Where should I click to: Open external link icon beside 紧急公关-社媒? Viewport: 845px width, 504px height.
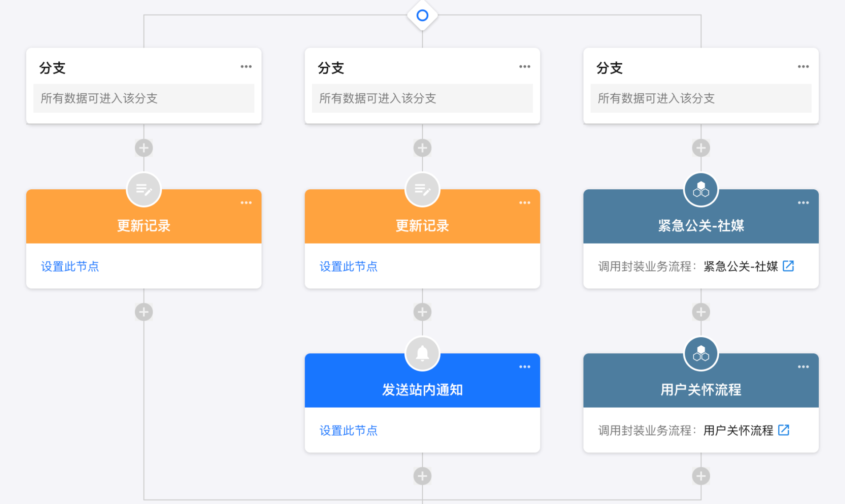[788, 266]
